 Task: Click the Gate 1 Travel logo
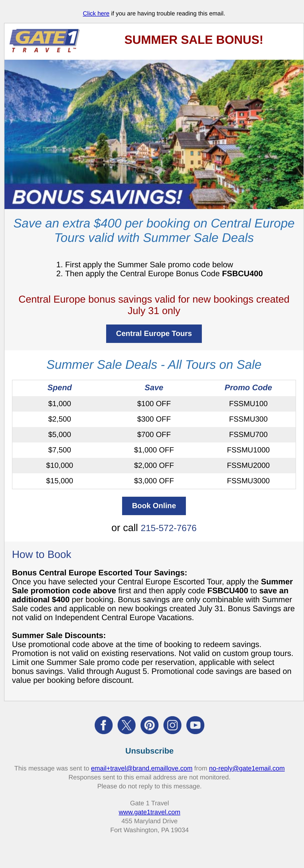click(x=45, y=40)
